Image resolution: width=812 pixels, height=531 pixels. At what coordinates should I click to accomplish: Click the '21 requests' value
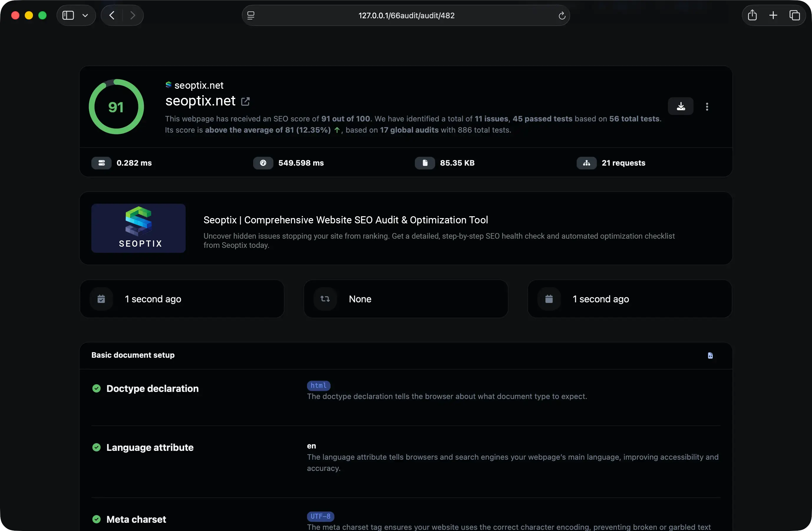click(x=623, y=163)
